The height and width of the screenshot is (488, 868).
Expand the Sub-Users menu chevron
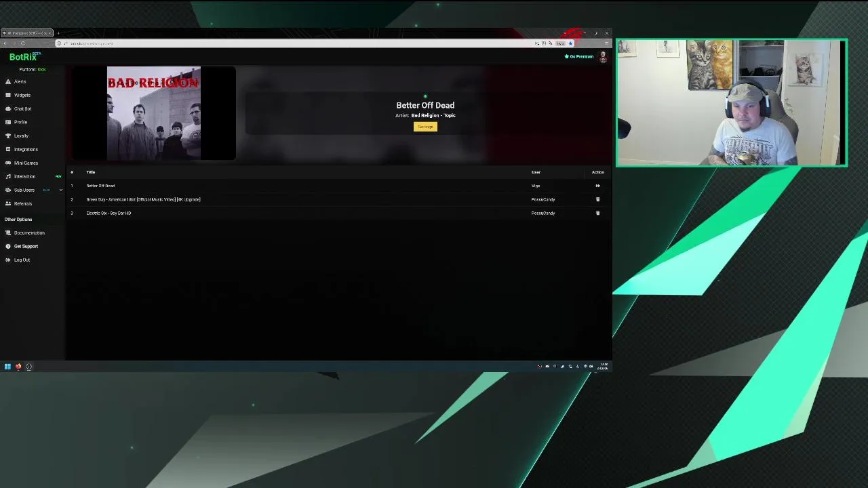click(x=60, y=190)
